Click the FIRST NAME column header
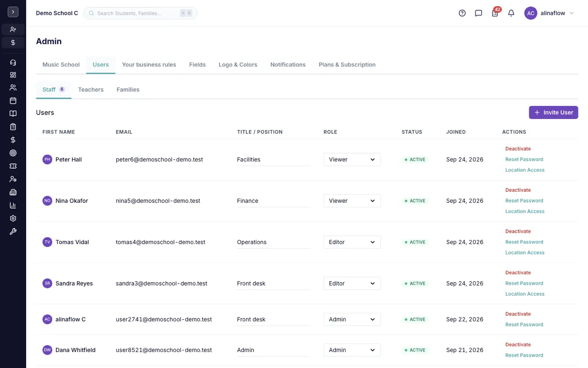The width and height of the screenshot is (588, 368). pyautogui.click(x=59, y=132)
